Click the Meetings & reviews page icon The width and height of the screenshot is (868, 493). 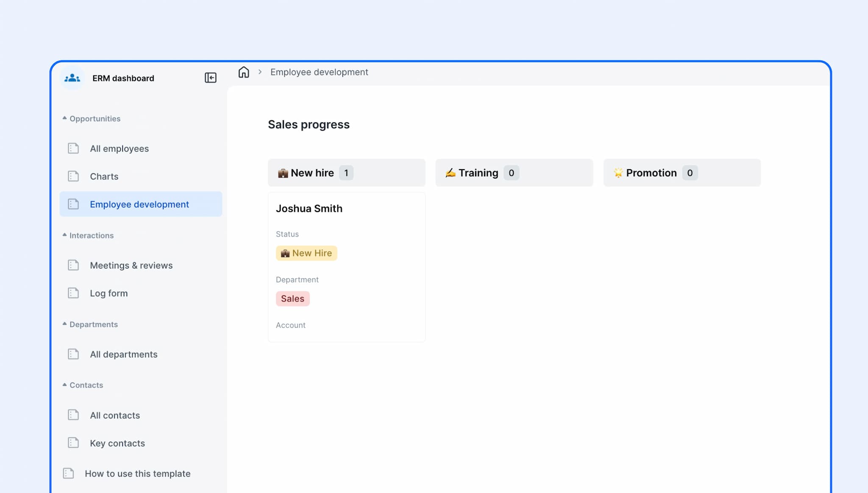pyautogui.click(x=73, y=265)
